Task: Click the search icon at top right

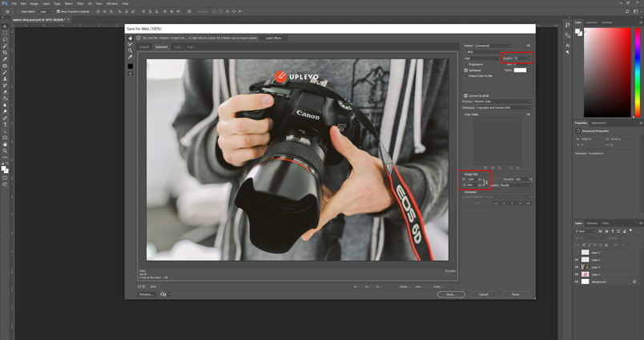Action: pos(627,11)
